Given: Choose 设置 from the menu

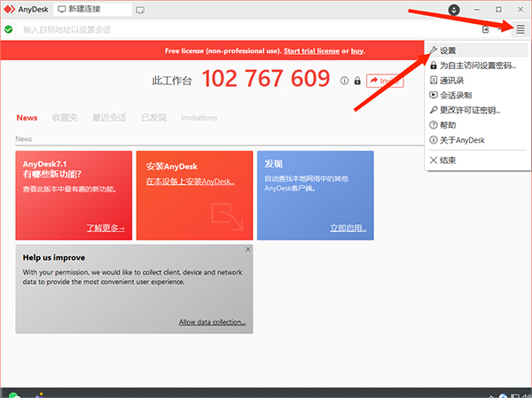Looking at the screenshot, I should click(477, 51).
